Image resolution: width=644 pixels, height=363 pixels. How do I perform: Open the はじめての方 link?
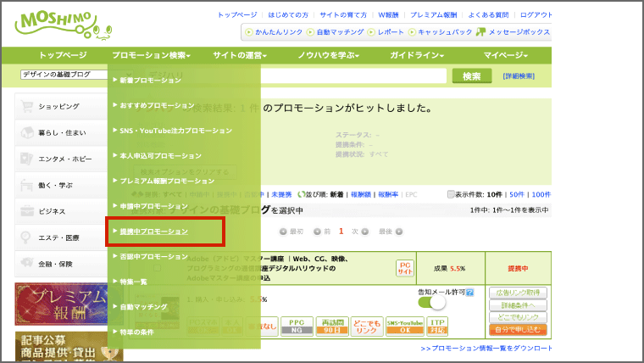point(288,15)
